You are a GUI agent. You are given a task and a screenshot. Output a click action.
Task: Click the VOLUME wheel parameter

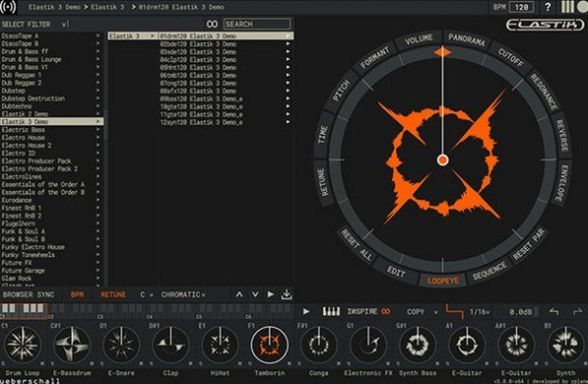coord(419,39)
